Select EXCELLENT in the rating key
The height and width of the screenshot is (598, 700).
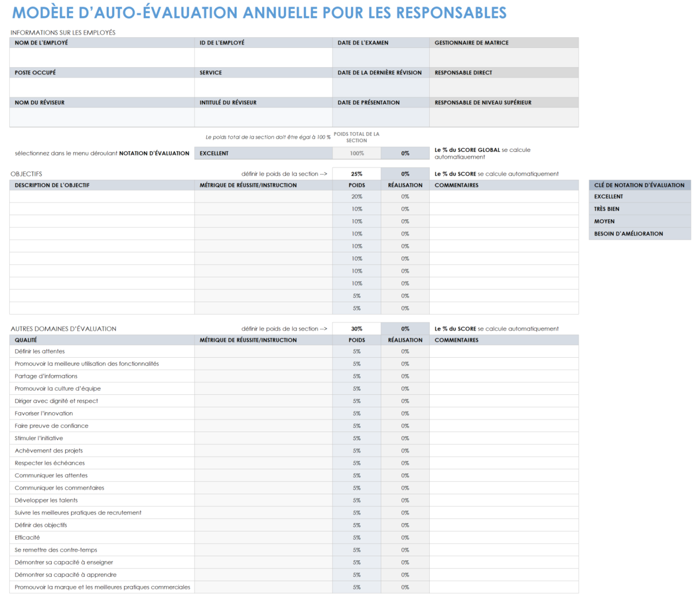(639, 196)
